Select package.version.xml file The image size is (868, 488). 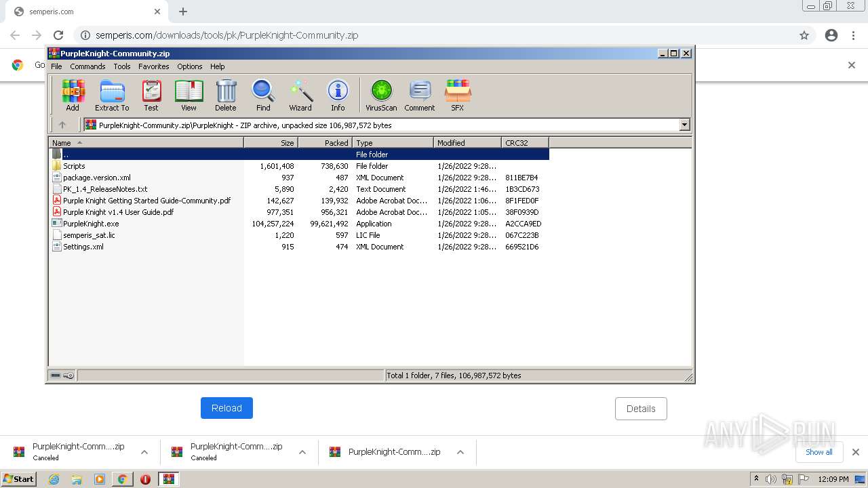point(299,178)
